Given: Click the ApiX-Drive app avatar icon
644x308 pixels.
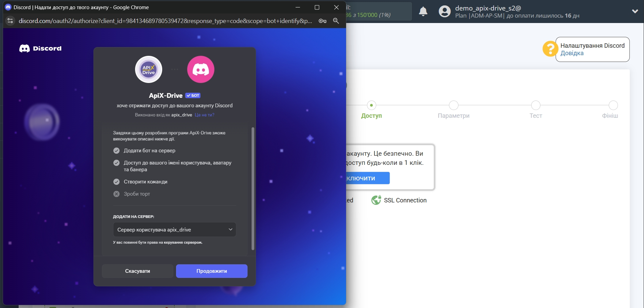Looking at the screenshot, I should pyautogui.click(x=149, y=69).
